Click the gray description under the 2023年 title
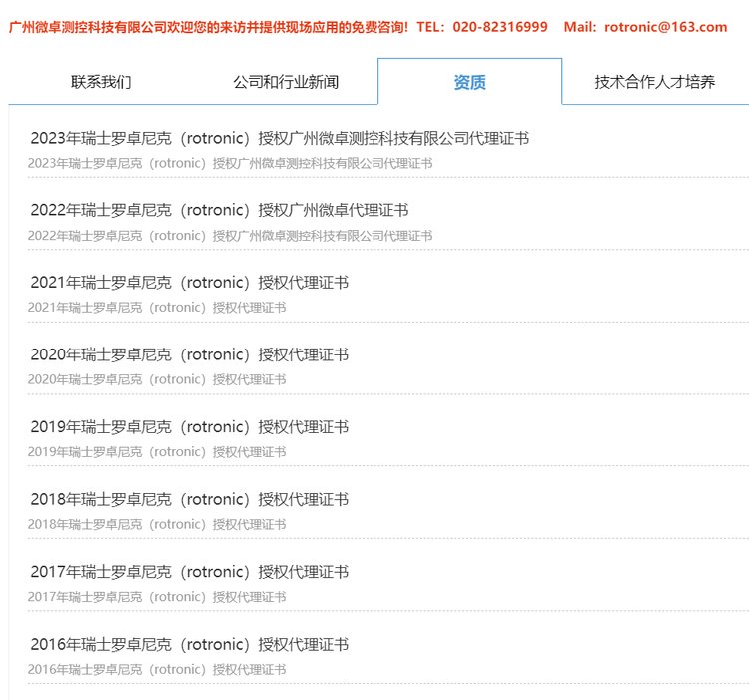The width and height of the screenshot is (749, 700). pyautogui.click(x=231, y=163)
